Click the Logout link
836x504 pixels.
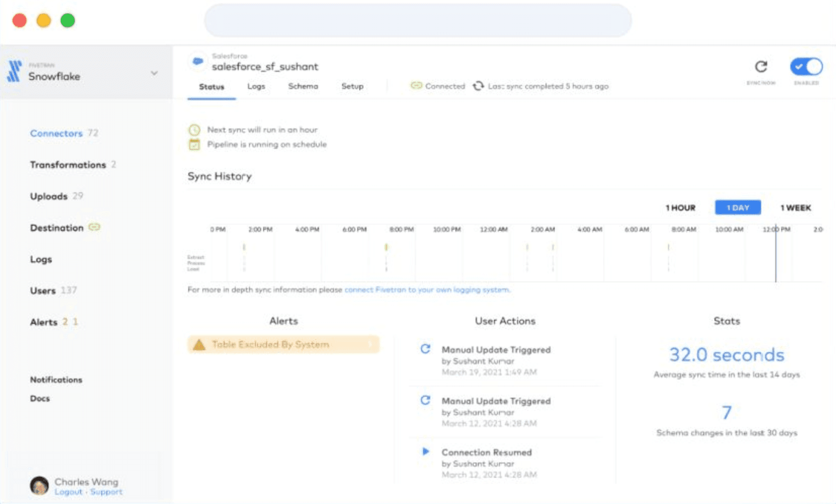(x=68, y=492)
